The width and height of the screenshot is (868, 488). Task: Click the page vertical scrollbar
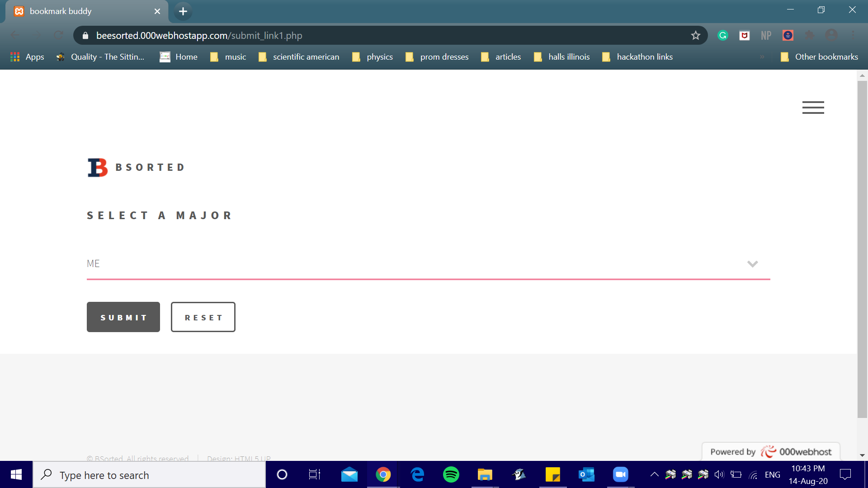[862, 249]
